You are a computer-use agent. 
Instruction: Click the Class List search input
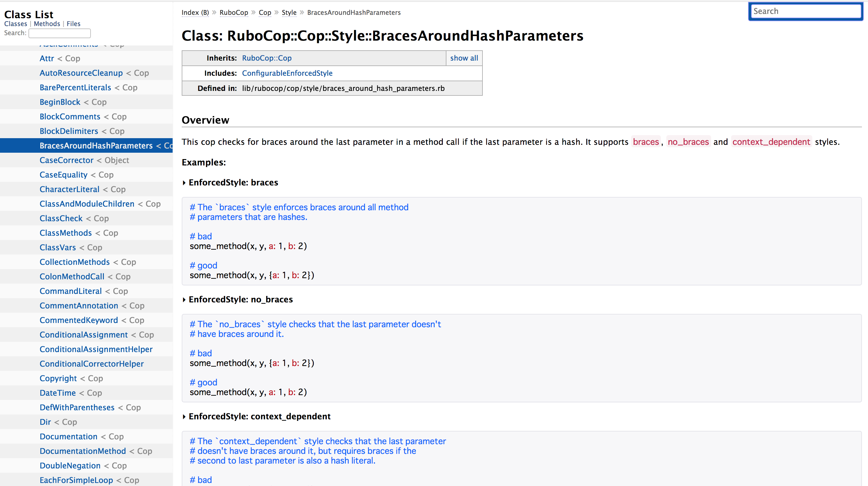[x=60, y=33]
